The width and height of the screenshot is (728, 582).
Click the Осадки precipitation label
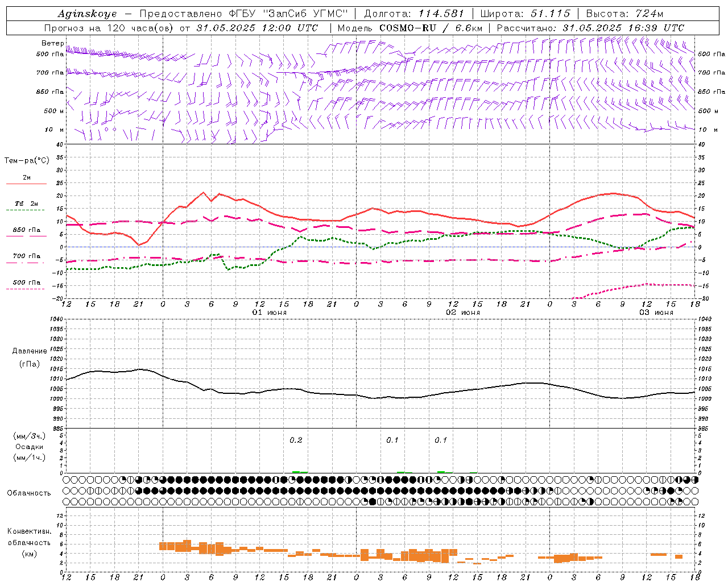point(30,447)
